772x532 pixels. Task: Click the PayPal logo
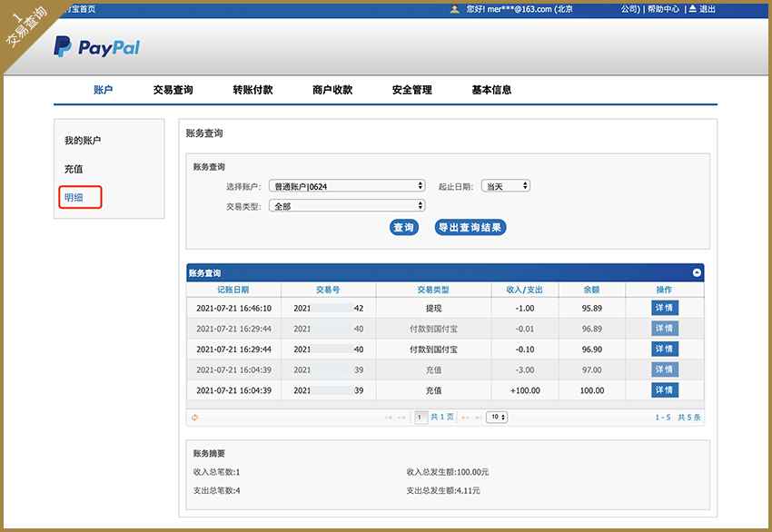point(96,46)
